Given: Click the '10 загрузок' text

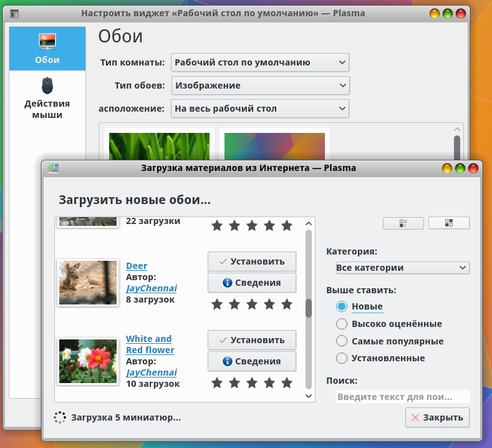Looking at the screenshot, I should tap(153, 384).
